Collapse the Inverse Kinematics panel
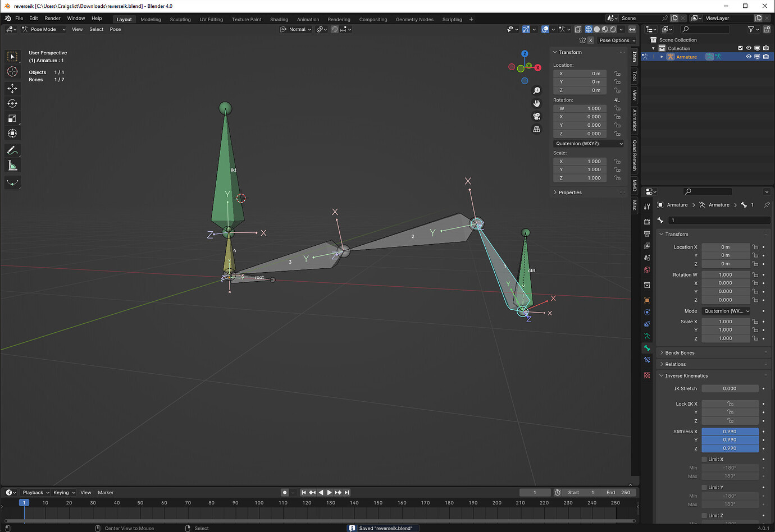 coord(686,376)
